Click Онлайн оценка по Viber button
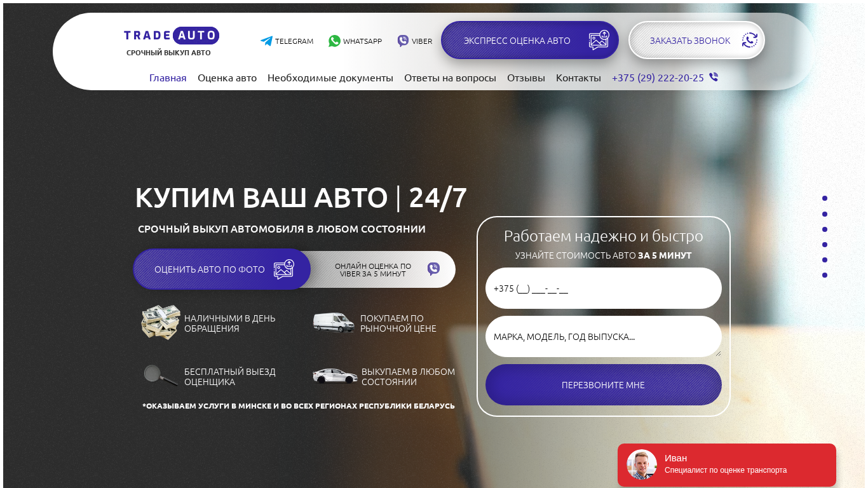 pyautogui.click(x=383, y=269)
